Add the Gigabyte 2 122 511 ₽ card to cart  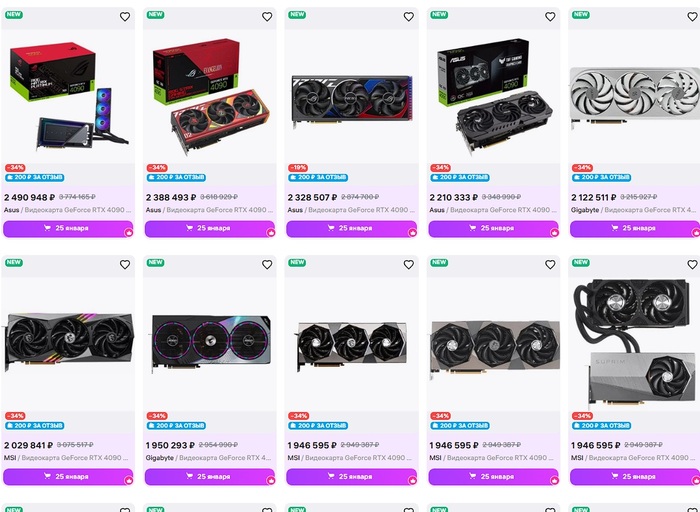point(635,229)
